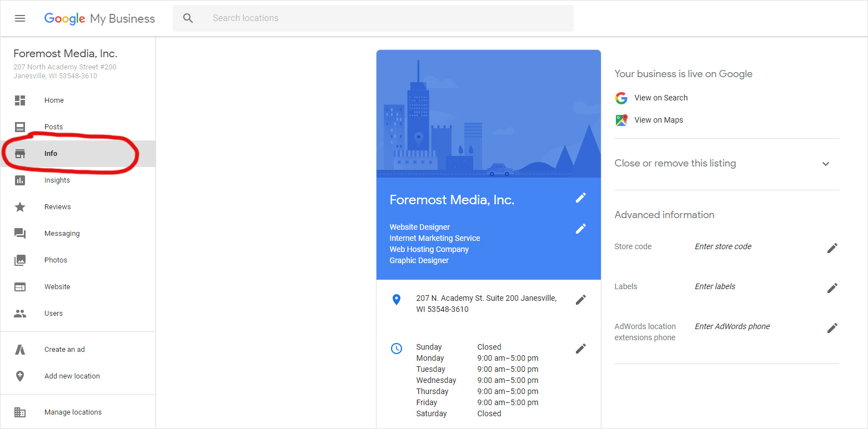Switch to the Info section
The width and height of the screenshot is (868, 429).
[51, 153]
